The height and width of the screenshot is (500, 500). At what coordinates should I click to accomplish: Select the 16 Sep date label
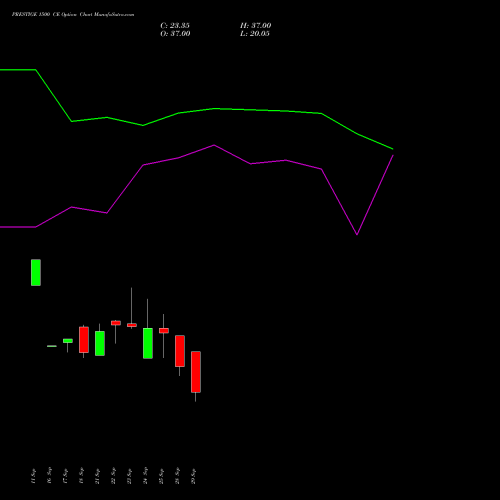pyautogui.click(x=49, y=476)
